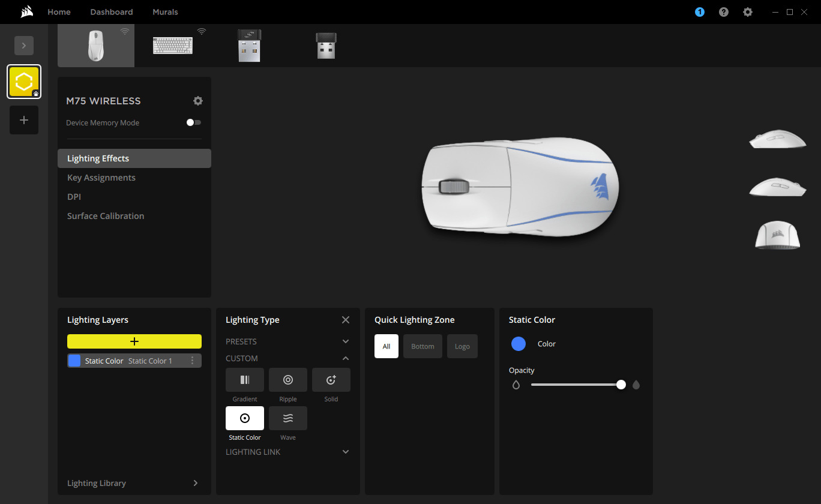This screenshot has height=504, width=821.
Task: Select the Logo lighting zone
Action: pos(462,346)
